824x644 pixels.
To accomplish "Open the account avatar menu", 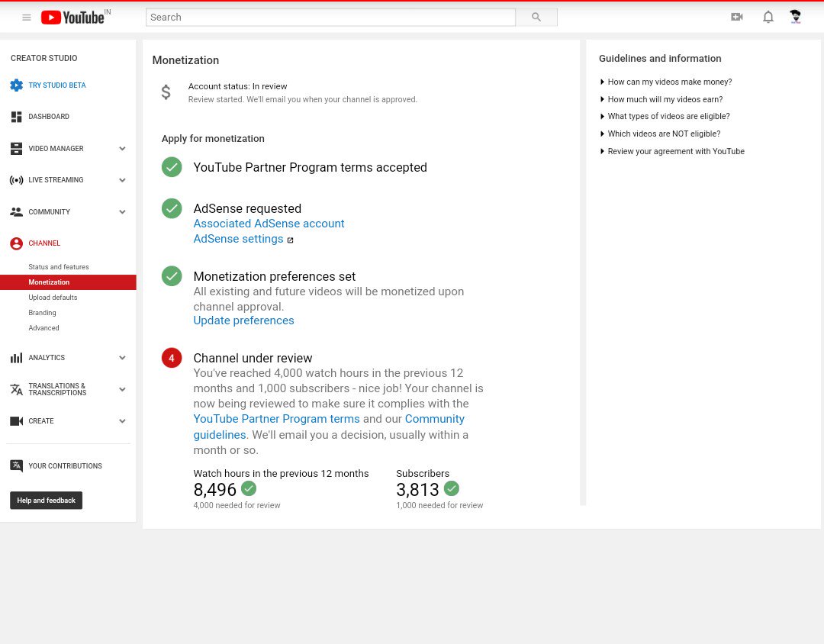I will tap(795, 17).
